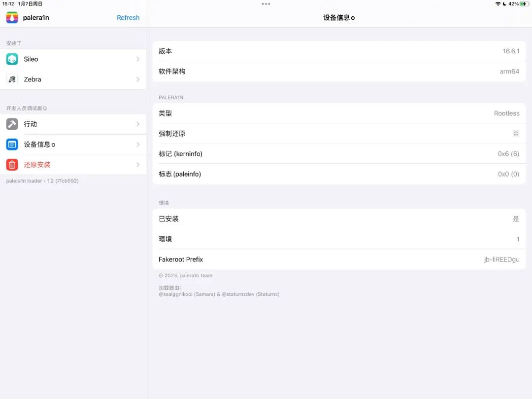The height and width of the screenshot is (399, 532).
Task: Select the 强制还原 row label
Action: (172, 134)
